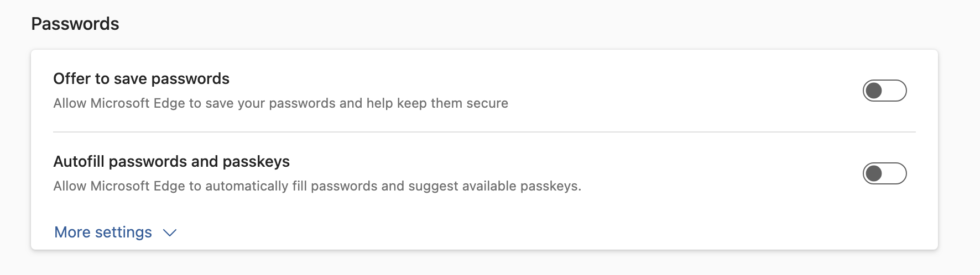Click the Passwords section heading

point(75,24)
